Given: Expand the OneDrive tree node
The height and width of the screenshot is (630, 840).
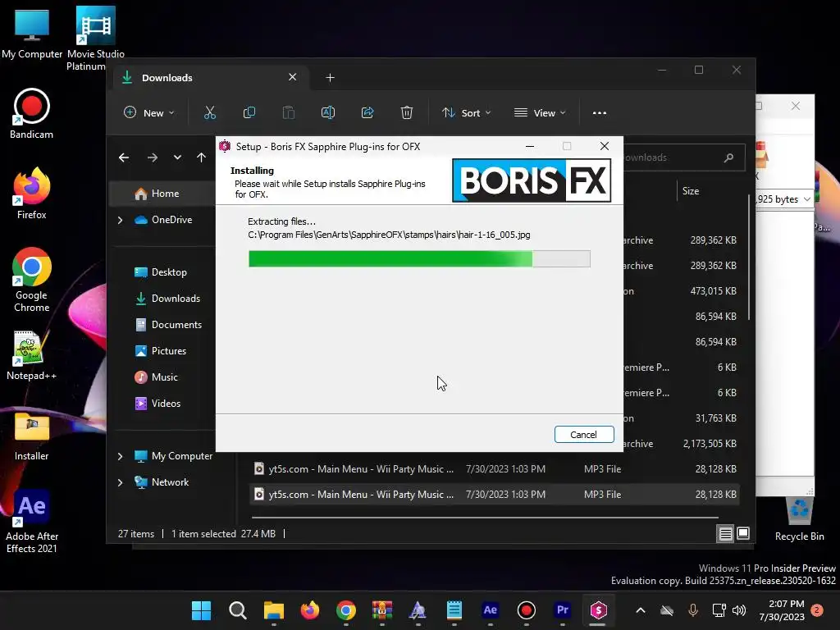Looking at the screenshot, I should [x=120, y=220].
